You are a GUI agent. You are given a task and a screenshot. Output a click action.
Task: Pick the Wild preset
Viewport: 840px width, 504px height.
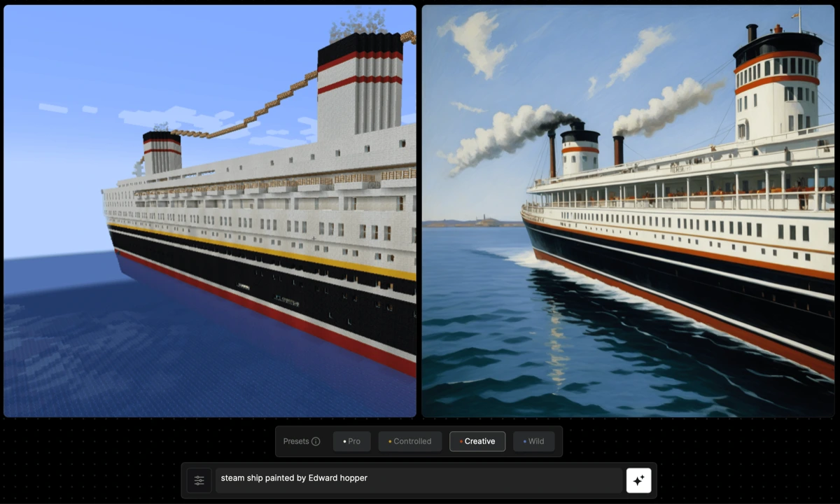coord(533,442)
